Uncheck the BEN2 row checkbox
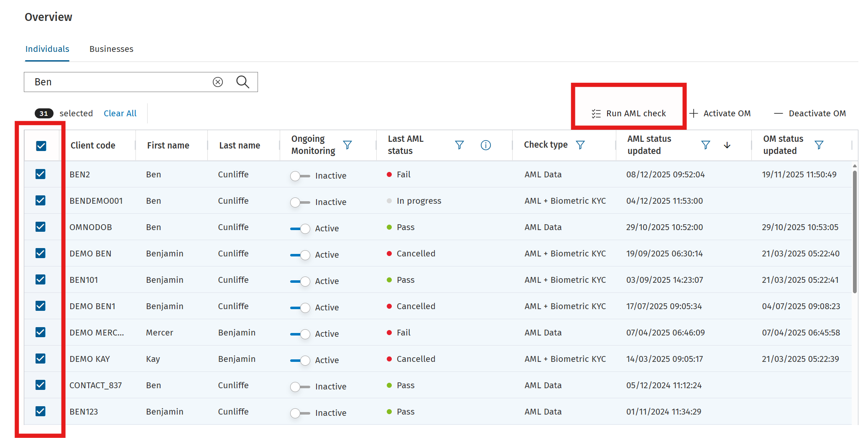This screenshot has height=438, width=868. (x=41, y=174)
